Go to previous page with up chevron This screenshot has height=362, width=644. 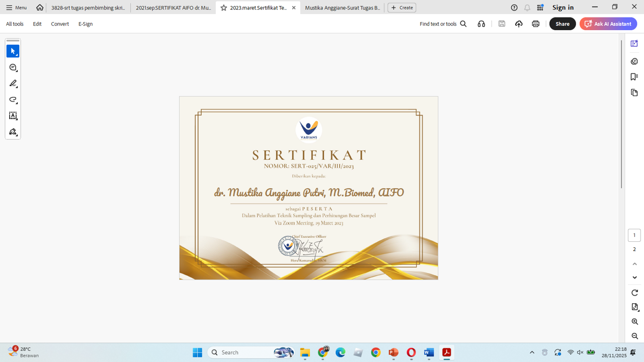[x=634, y=264]
